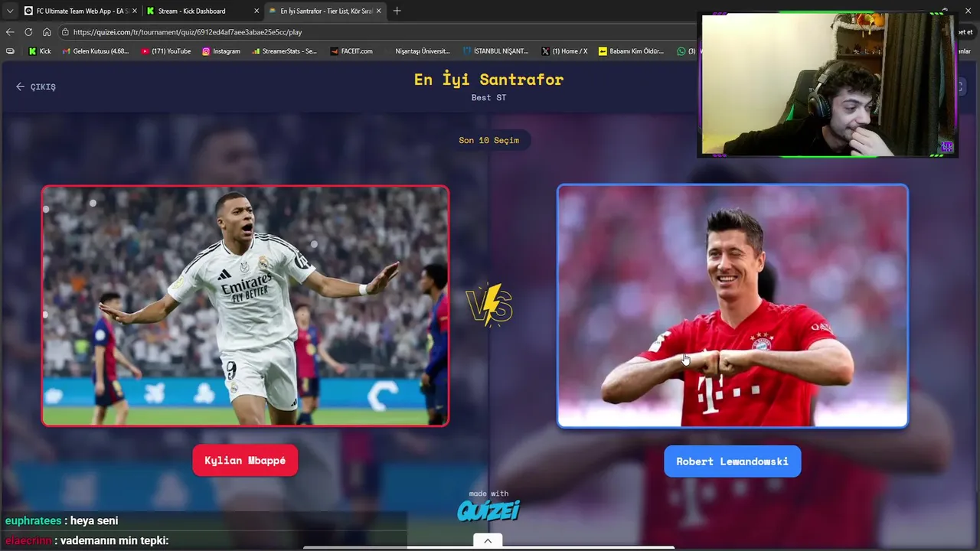Open the Babamı Kim Öldür... bookmark
The height and width of the screenshot is (551, 980).
point(632,51)
